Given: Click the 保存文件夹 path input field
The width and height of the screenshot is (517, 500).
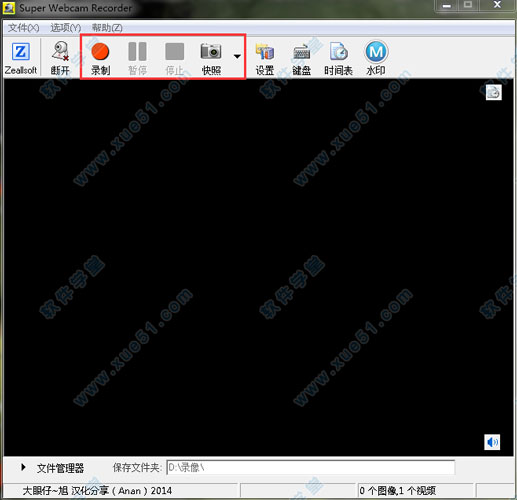Looking at the screenshot, I should [311, 467].
